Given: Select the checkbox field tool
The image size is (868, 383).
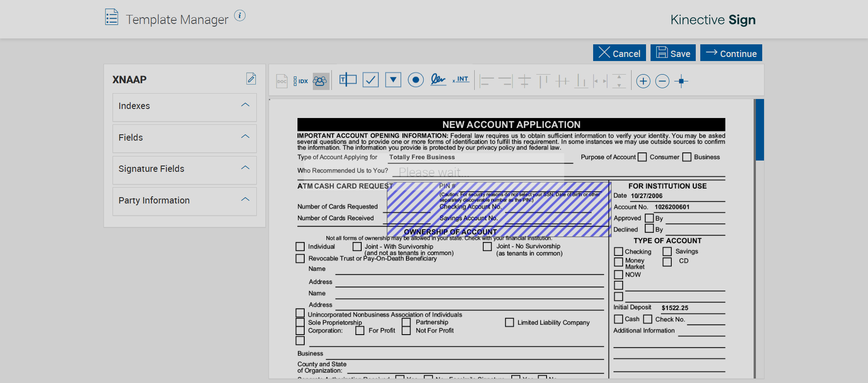Looking at the screenshot, I should [x=371, y=80].
